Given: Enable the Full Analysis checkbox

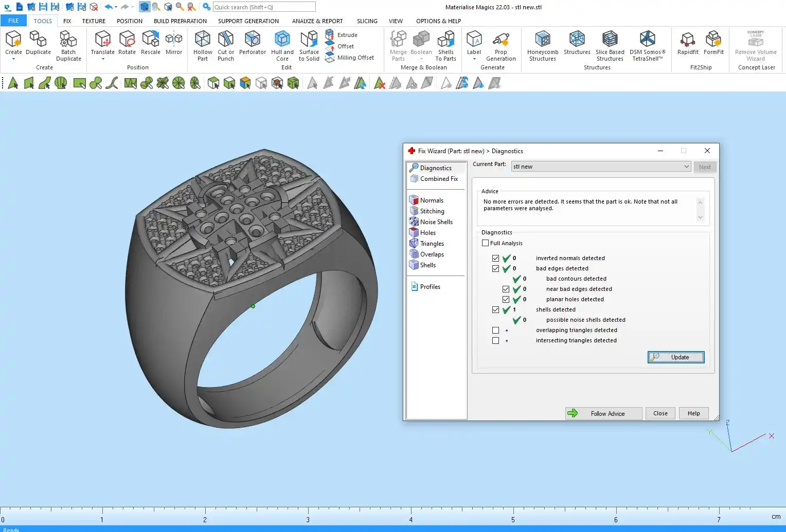Looking at the screenshot, I should click(485, 243).
